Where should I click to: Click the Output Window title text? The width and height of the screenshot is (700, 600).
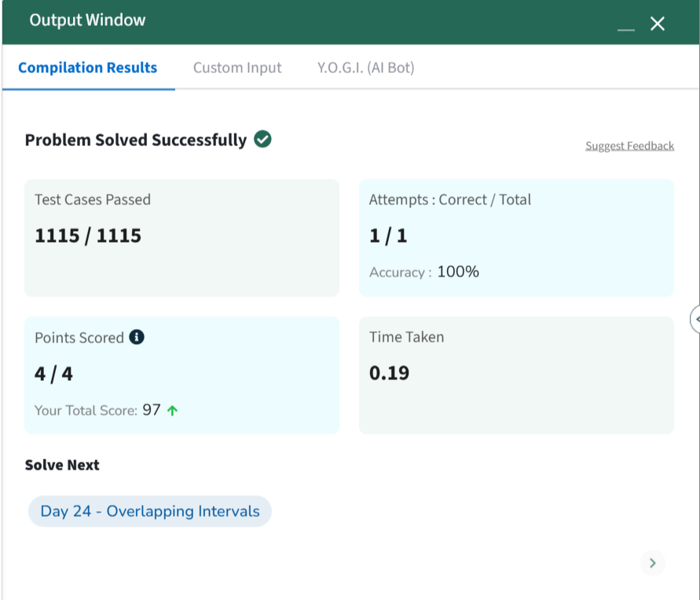coord(87,20)
